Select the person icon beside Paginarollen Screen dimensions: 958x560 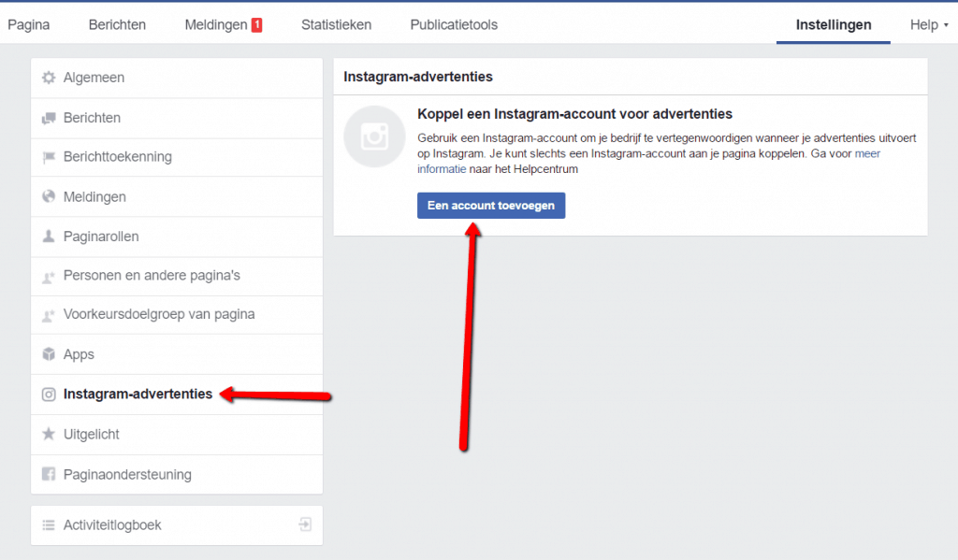[x=48, y=237]
